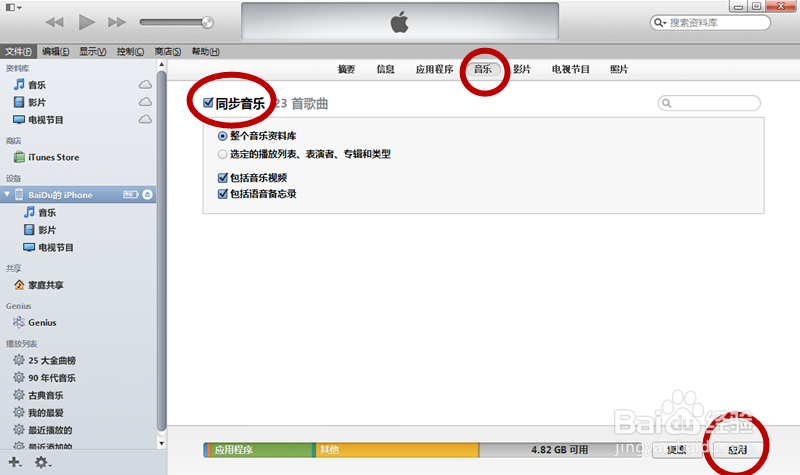Open the sidebar gear settings dropdown
The width and height of the screenshot is (800, 475).
(42, 462)
